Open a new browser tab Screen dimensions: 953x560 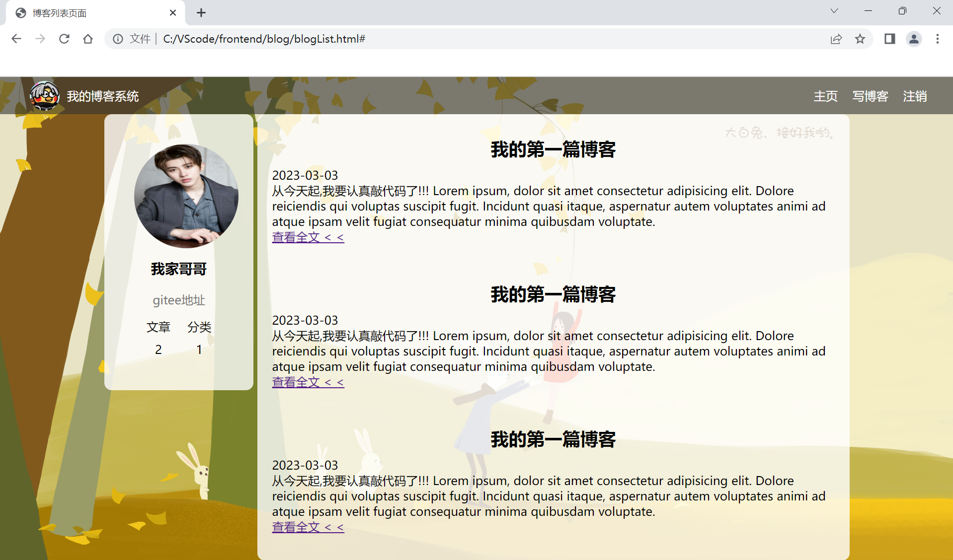point(201,13)
